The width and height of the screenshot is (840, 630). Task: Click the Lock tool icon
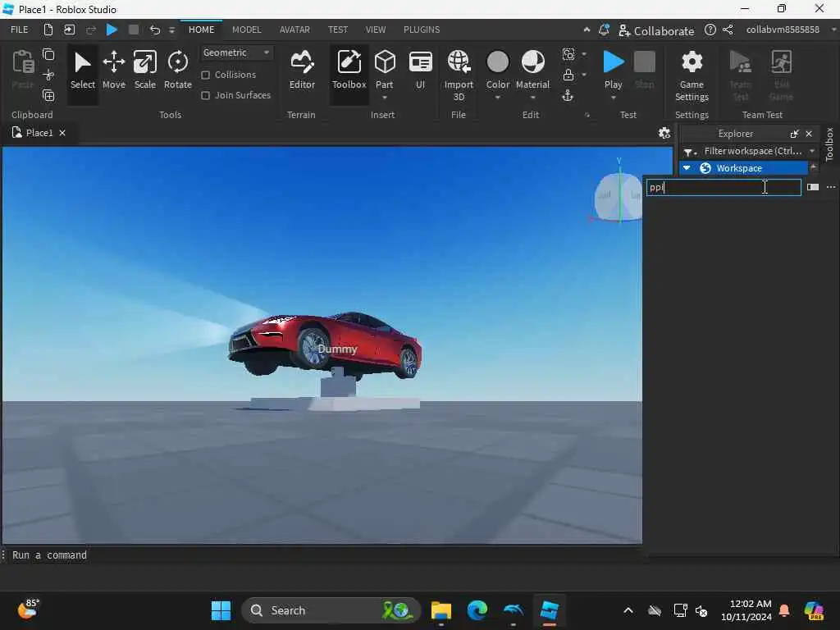[568, 75]
